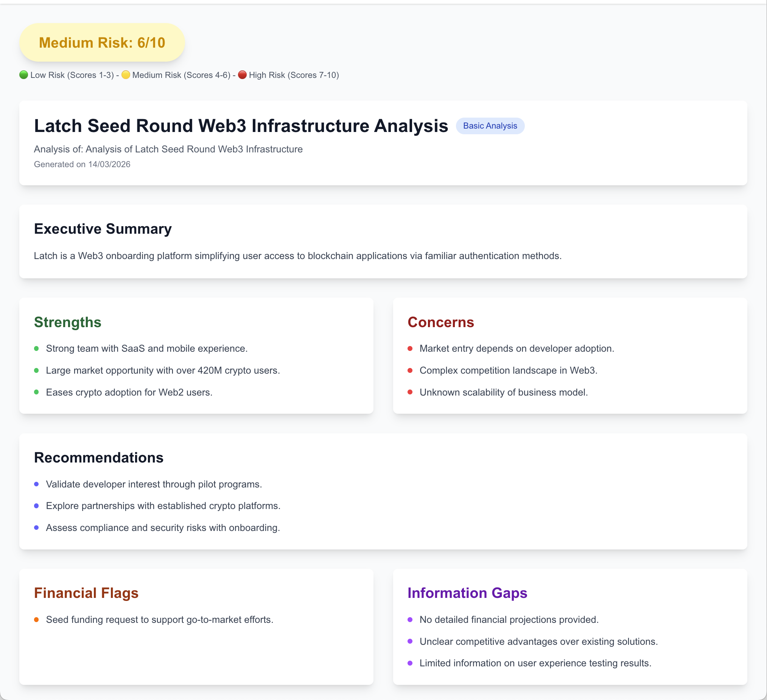Click the green bullet beside 'Strong team' strength

pos(37,348)
